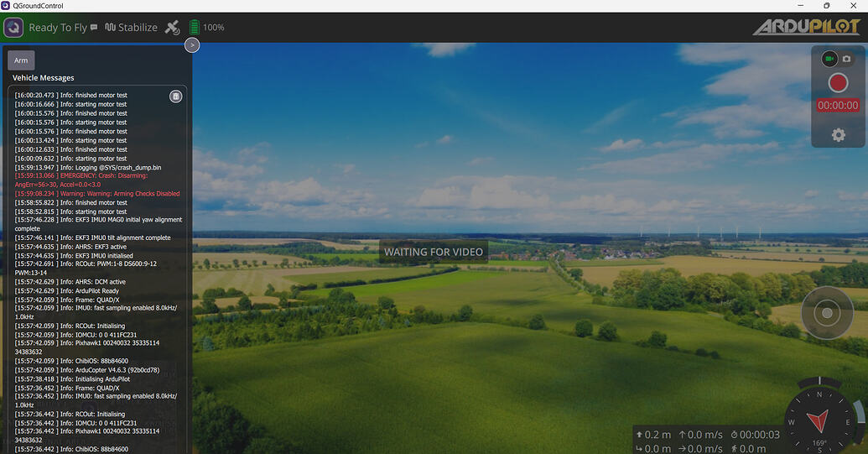Click the virtual joystick thumb control
Image resolution: width=868 pixels, height=454 pixels.
click(827, 313)
